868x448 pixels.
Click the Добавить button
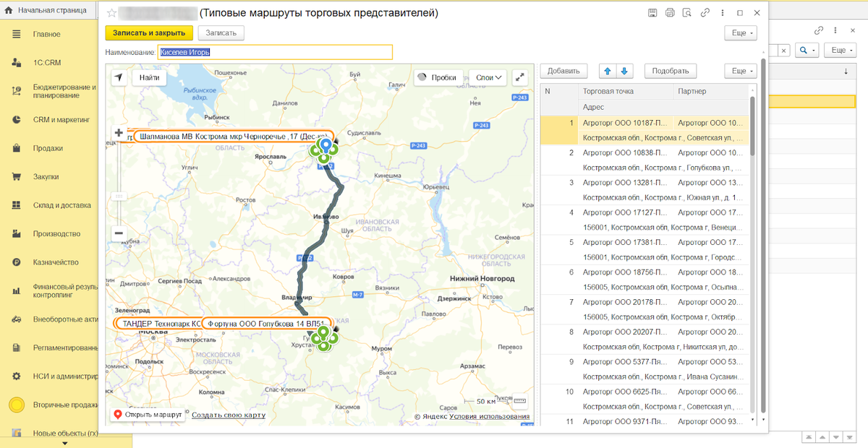pos(563,71)
